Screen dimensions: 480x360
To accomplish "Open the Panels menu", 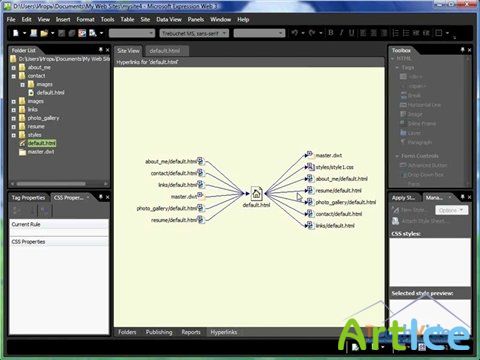I will [195, 19].
